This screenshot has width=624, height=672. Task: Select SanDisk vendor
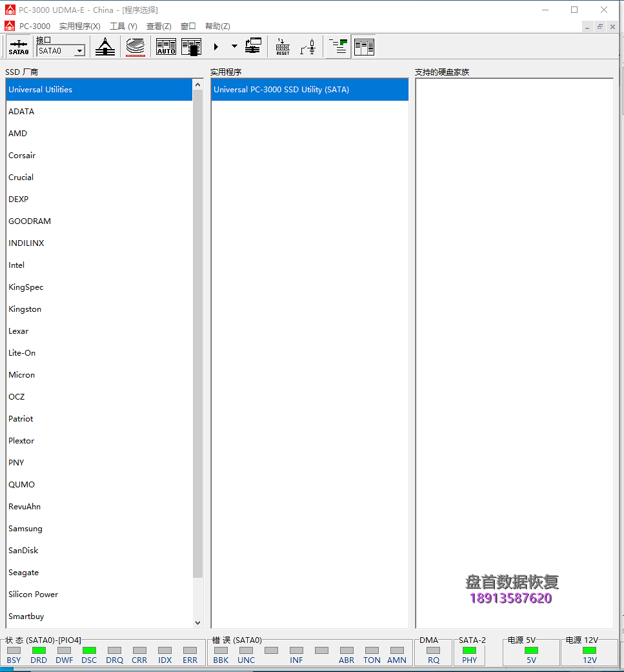(99, 550)
